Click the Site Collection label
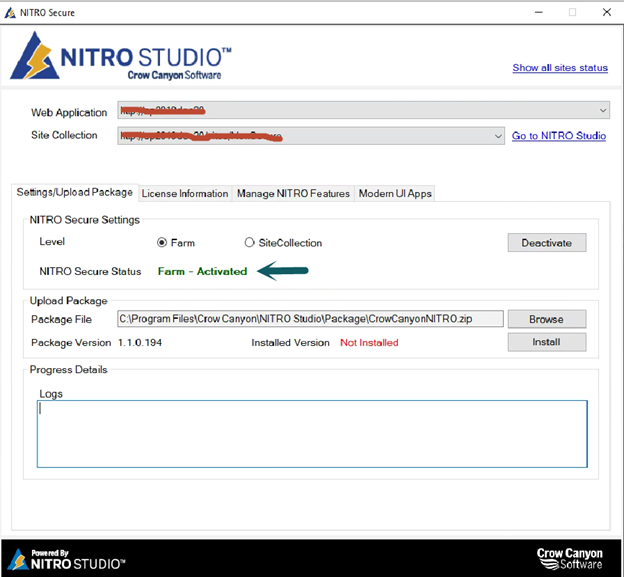 point(64,135)
